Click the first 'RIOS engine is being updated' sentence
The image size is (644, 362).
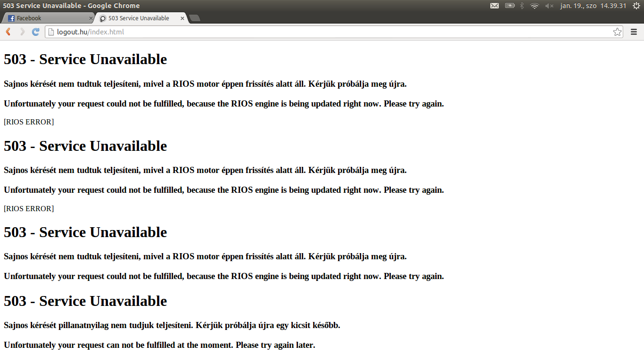224,104
